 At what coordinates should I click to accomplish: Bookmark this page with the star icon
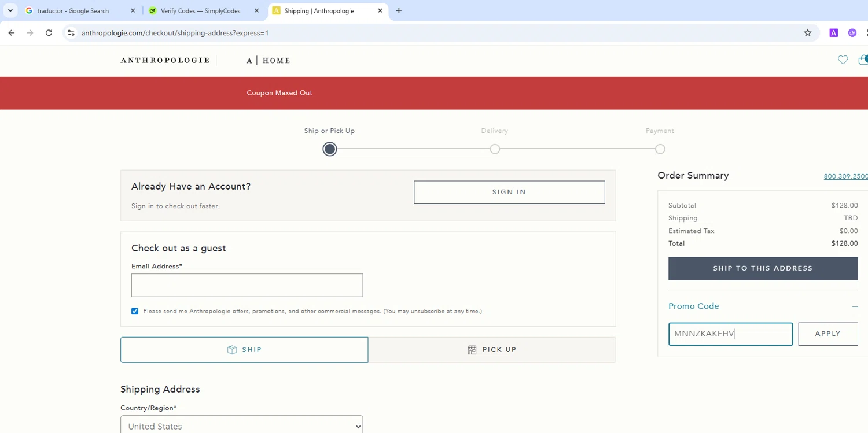808,33
